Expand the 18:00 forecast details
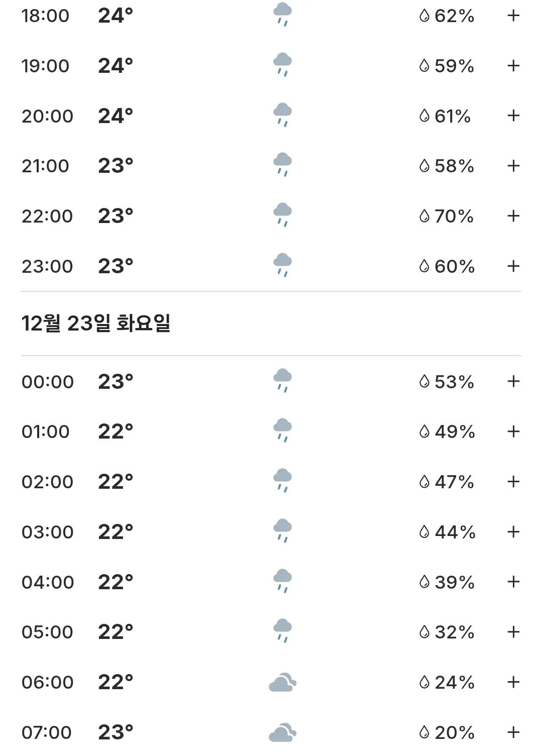The image size is (542, 756). pyautogui.click(x=513, y=16)
